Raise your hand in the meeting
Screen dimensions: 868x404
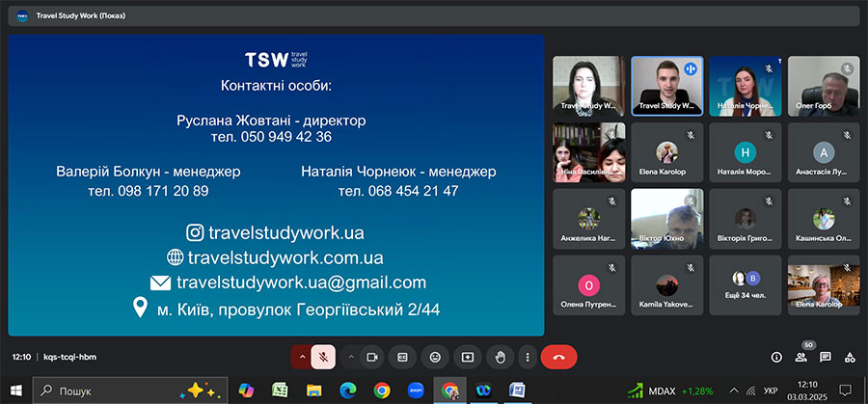point(501,357)
